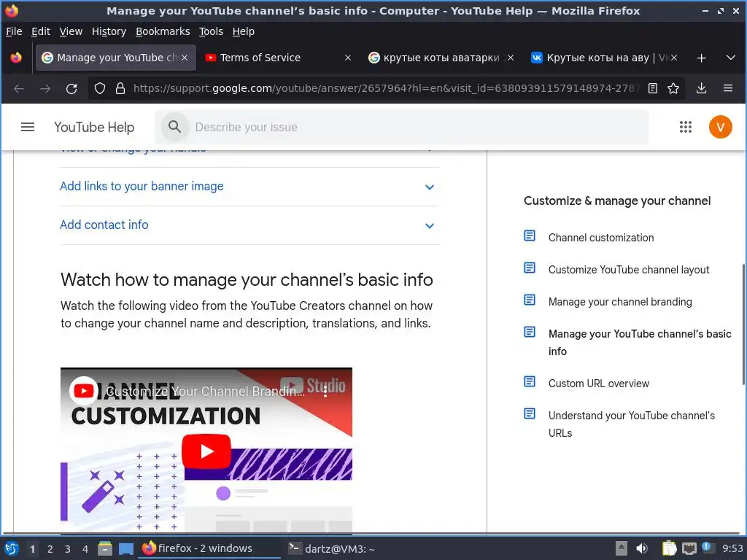The width and height of the screenshot is (747, 560).
Task: Open the Help menu
Action: (x=243, y=31)
